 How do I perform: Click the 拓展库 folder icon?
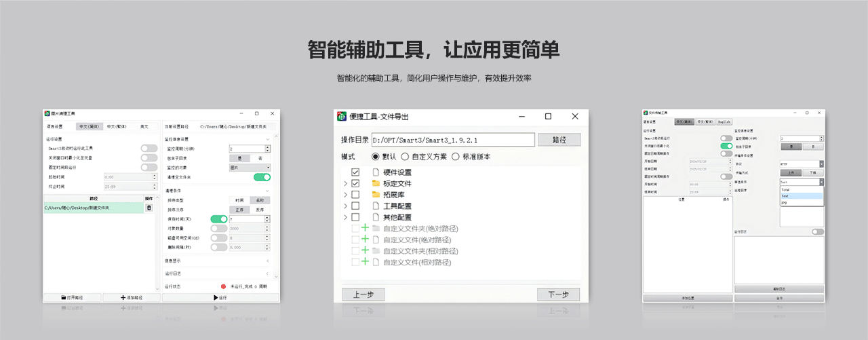coord(376,195)
